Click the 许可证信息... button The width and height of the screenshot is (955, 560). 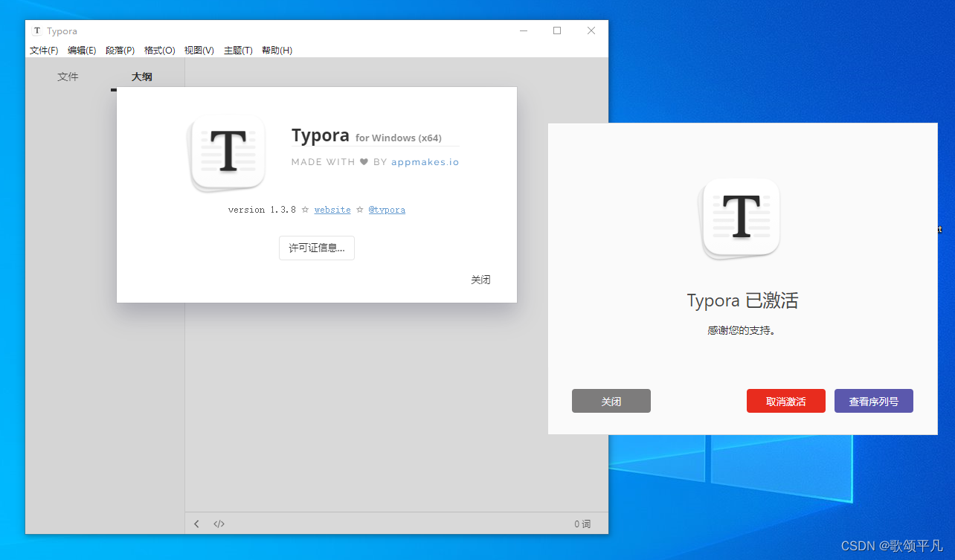[x=317, y=248]
